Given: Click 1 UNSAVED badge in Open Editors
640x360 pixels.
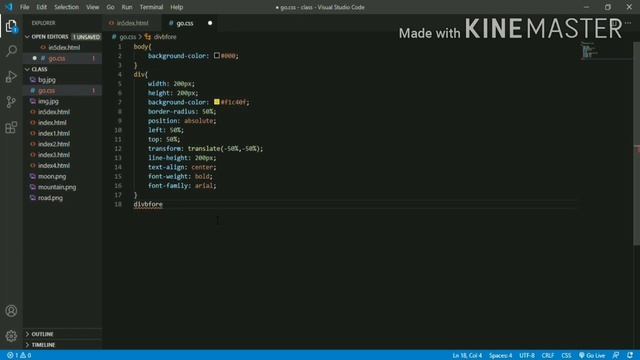Looking at the screenshot, I should tap(87, 37).
